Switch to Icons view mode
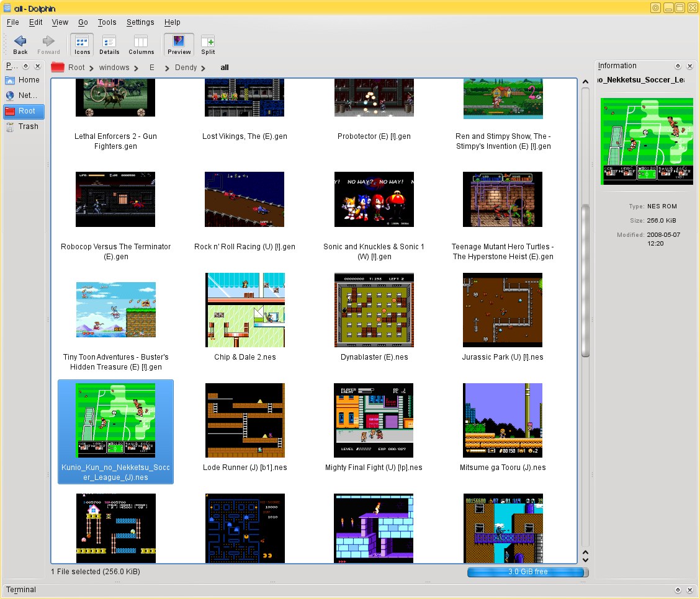This screenshot has height=599, width=700. (82, 45)
